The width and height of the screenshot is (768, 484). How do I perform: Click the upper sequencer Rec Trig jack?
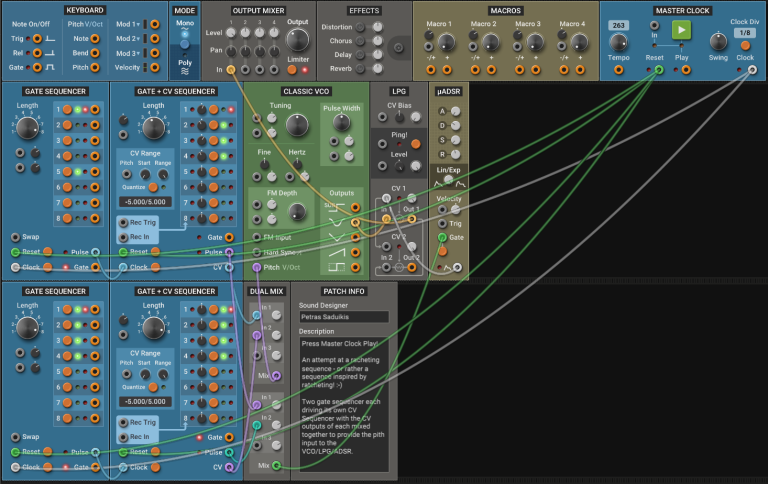tap(123, 222)
